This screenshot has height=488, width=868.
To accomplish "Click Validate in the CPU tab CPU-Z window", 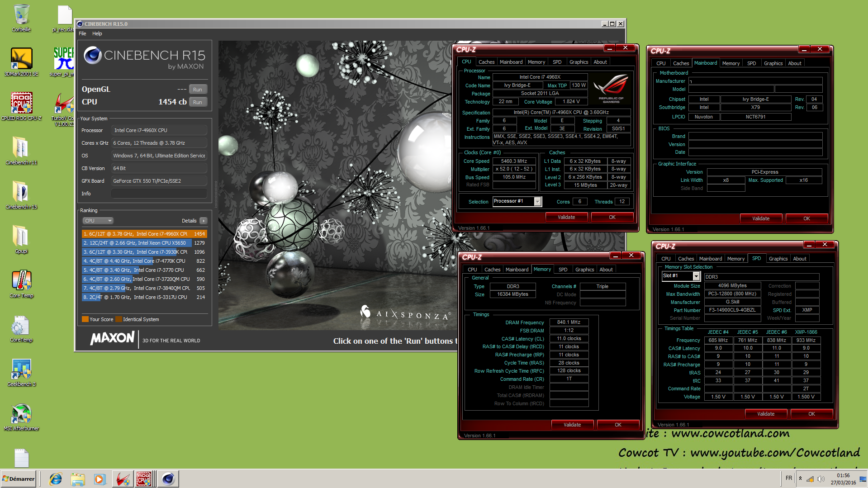I will pyautogui.click(x=566, y=217).
